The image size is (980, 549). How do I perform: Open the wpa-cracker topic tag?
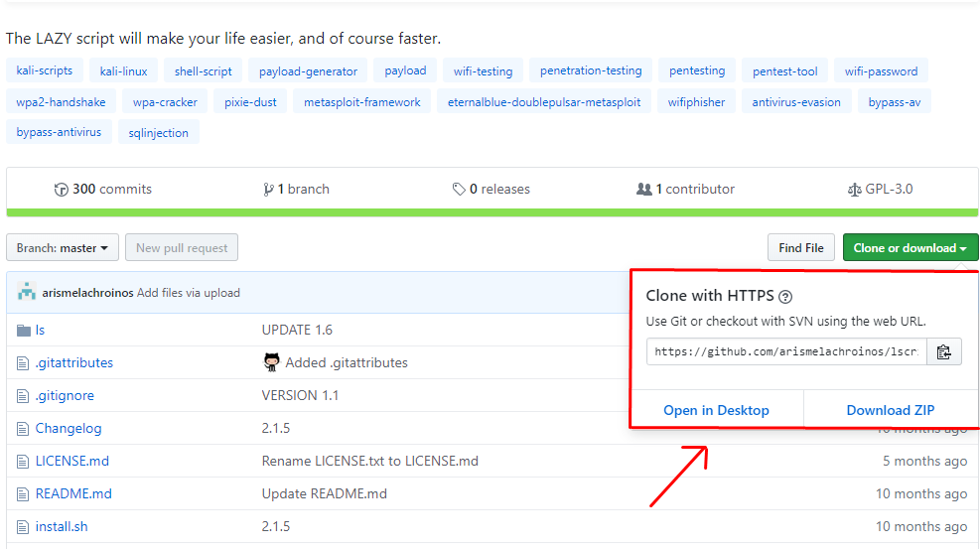coord(165,102)
